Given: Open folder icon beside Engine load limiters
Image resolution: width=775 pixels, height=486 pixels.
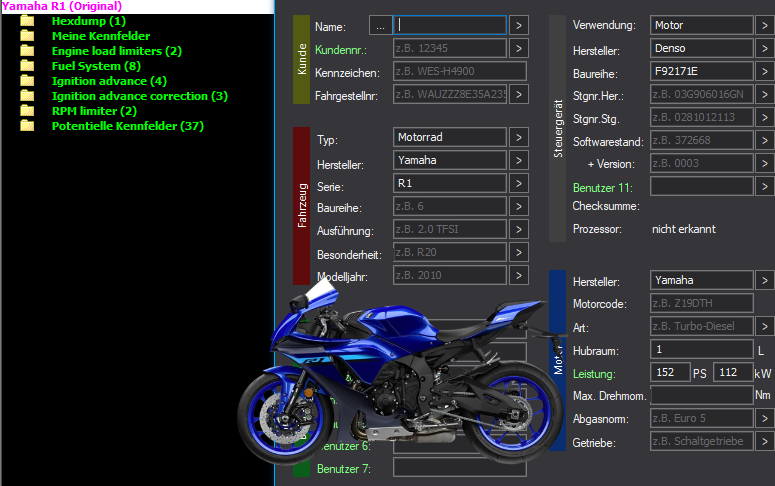Looking at the screenshot, I should (27, 51).
